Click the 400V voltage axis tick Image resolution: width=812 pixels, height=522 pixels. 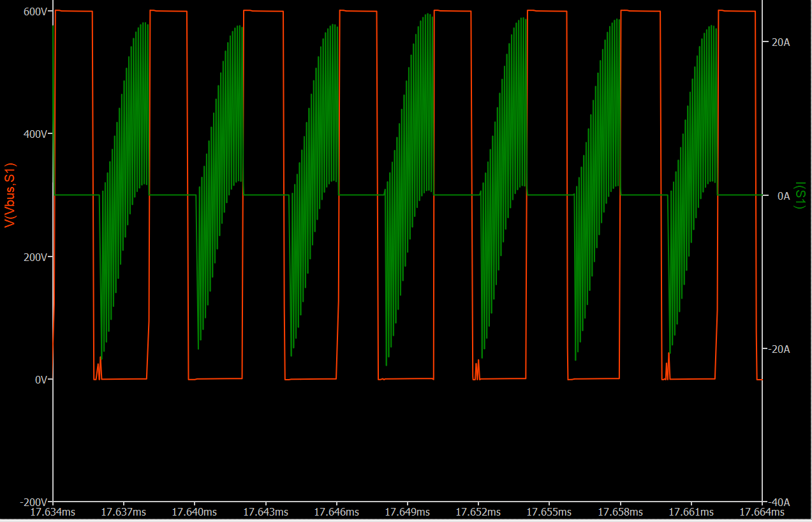(x=36, y=134)
